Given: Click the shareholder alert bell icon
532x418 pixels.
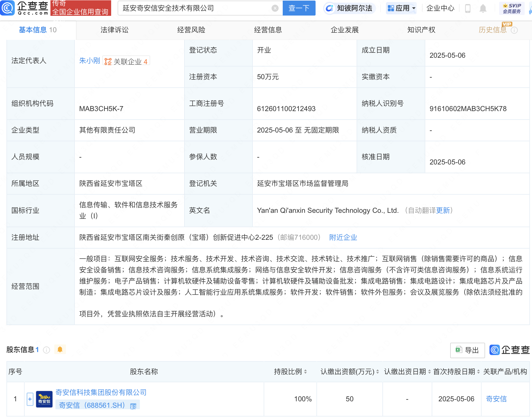Looking at the screenshot, I should (x=60, y=349).
